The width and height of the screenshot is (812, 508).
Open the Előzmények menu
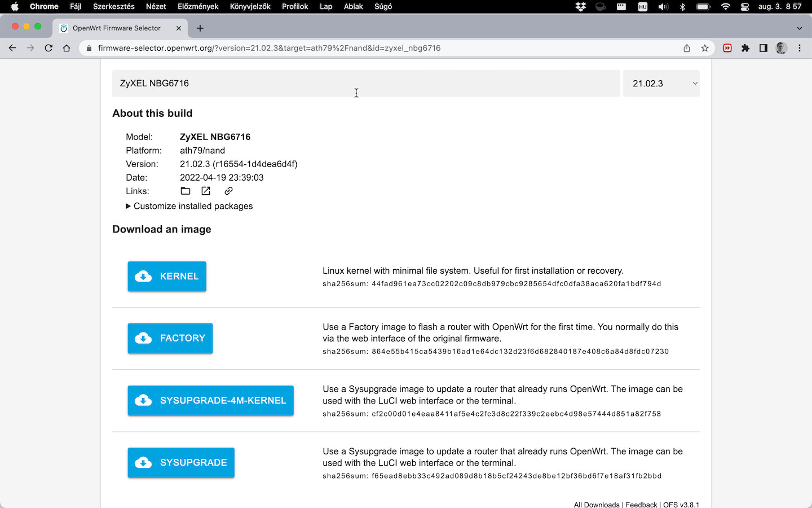(198, 7)
